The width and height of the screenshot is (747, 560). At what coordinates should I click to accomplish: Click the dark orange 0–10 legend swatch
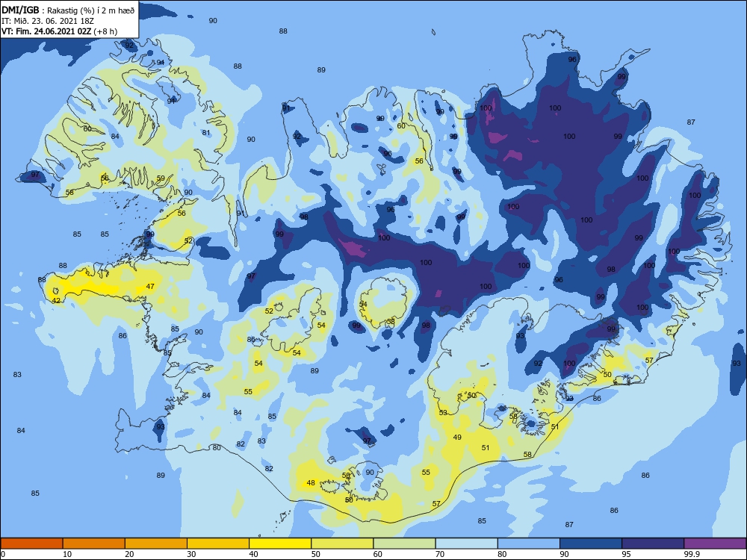coord(31,544)
